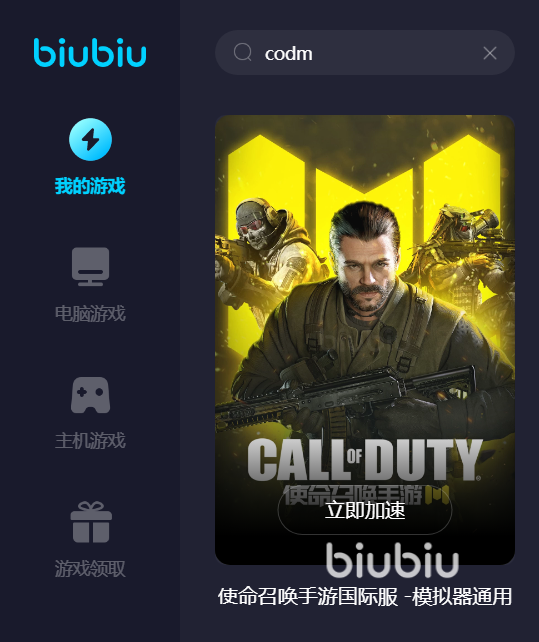Image resolution: width=539 pixels, height=642 pixels.
Task: Open the 游戏领取 label
Action: pyautogui.click(x=90, y=569)
